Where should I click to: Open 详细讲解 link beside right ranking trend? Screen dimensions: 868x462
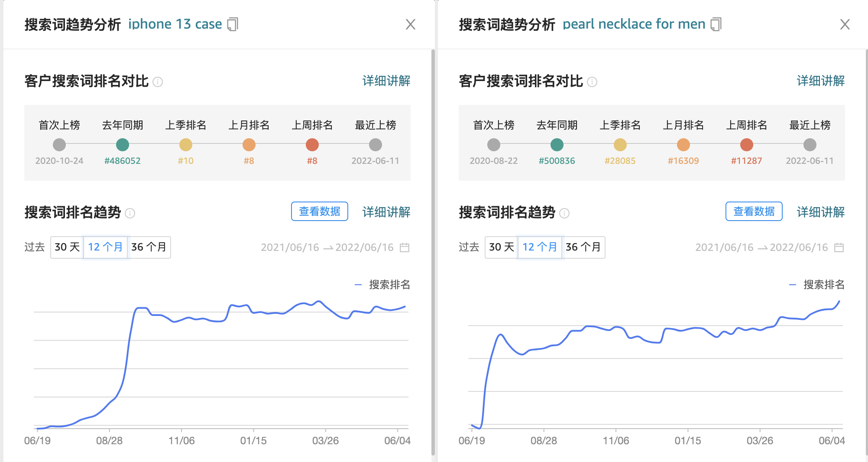[820, 212]
